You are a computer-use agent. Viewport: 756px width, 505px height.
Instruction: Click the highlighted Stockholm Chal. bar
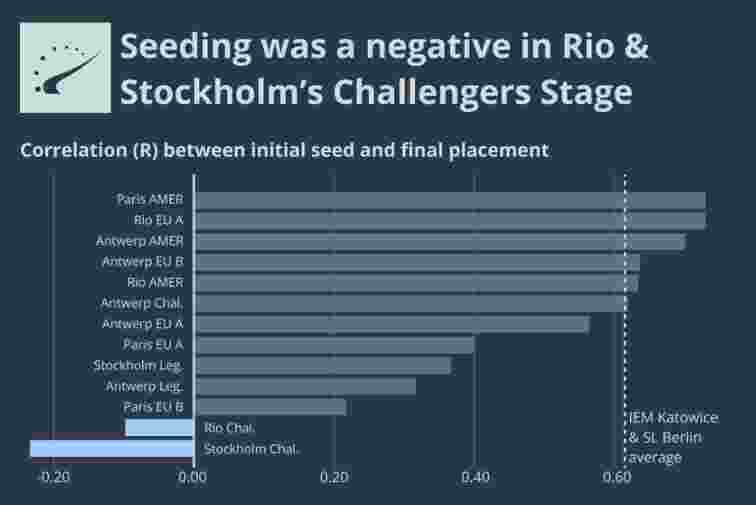coord(111,449)
